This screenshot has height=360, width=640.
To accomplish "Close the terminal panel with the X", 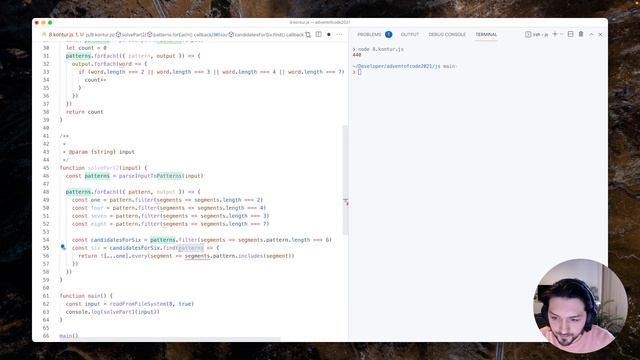I will pos(600,35).
